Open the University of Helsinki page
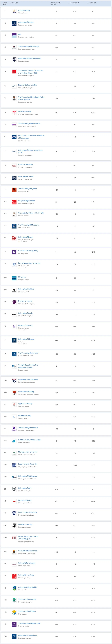This screenshot has height=644, width=112. 26,289
